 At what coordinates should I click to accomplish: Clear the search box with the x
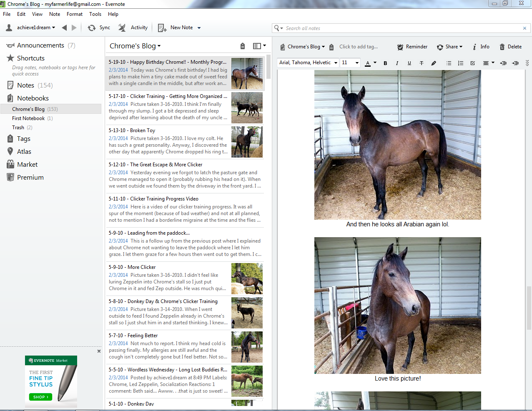click(x=524, y=28)
